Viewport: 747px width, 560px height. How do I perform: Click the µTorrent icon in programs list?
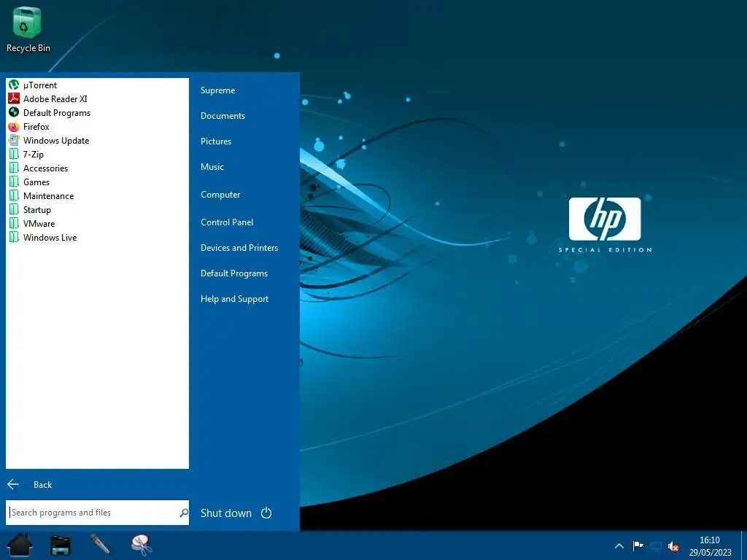click(14, 85)
